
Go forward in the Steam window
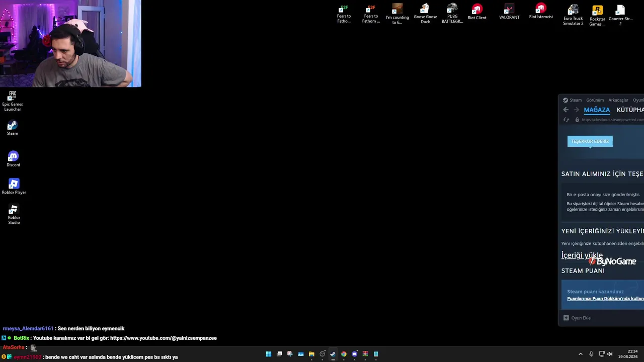[577, 110]
